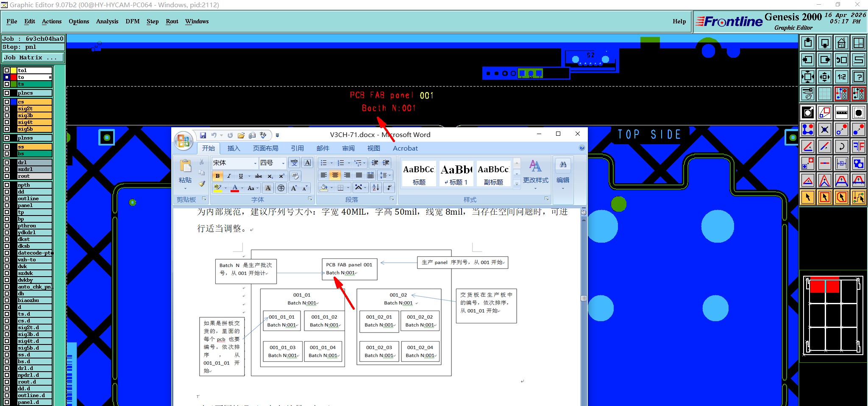The height and width of the screenshot is (406, 868).
Task: Click the XY coordinate window icon
Action: (859, 43)
